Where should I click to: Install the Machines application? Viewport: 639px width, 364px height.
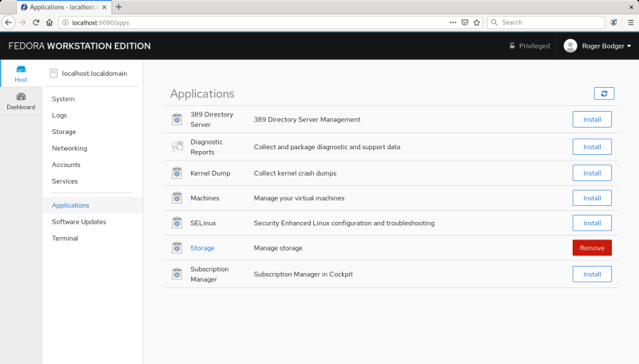point(592,198)
